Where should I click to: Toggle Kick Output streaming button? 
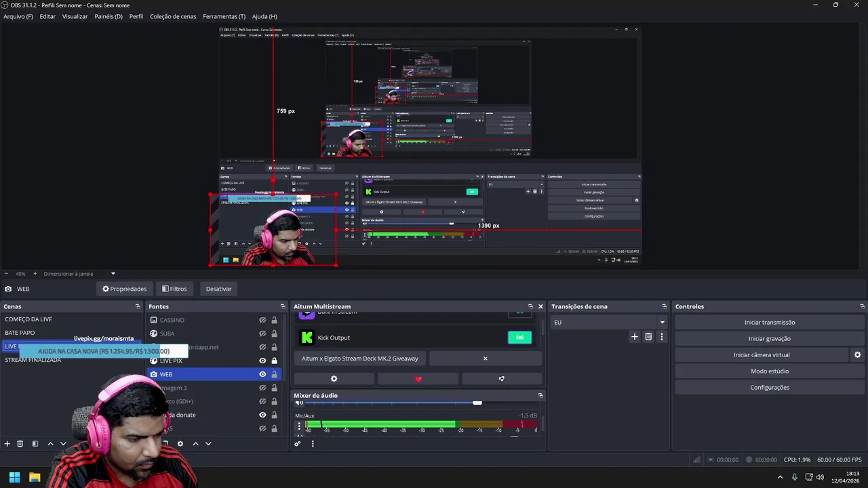tap(519, 338)
